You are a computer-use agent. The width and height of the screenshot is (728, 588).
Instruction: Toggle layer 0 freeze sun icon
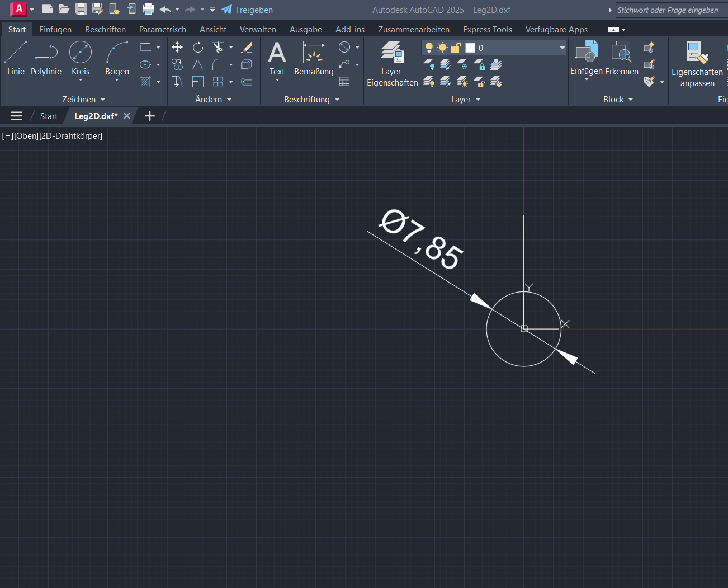click(442, 48)
